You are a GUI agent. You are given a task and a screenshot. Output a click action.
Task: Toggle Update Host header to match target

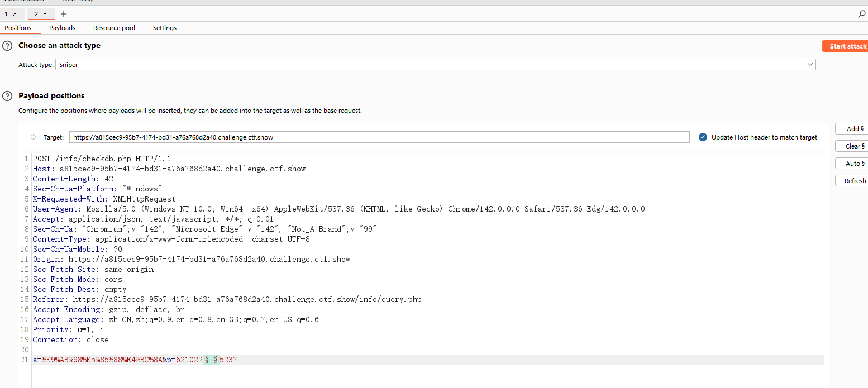703,137
